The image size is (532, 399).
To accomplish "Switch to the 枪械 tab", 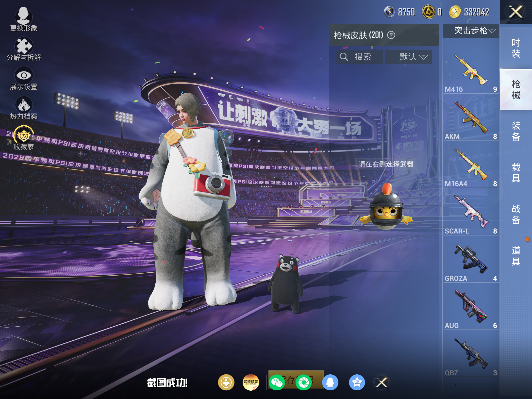I will [x=516, y=89].
